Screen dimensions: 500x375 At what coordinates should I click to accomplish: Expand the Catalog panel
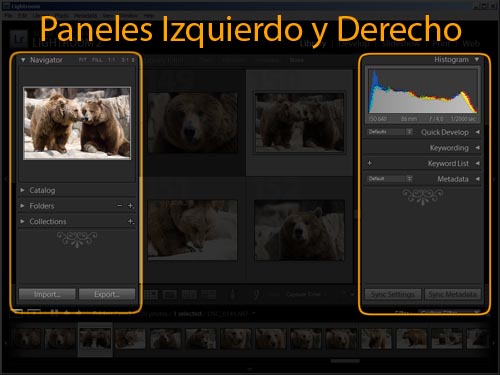click(x=22, y=190)
